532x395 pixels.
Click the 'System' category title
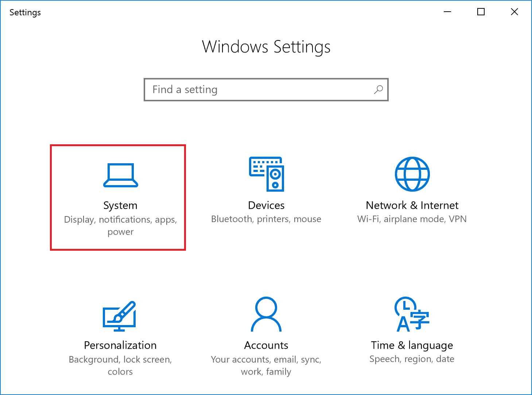[120, 206]
